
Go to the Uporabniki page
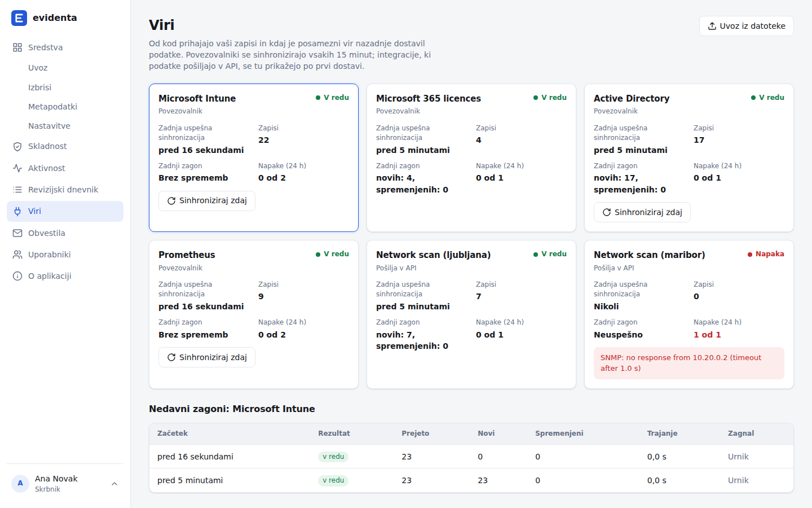tap(65, 255)
